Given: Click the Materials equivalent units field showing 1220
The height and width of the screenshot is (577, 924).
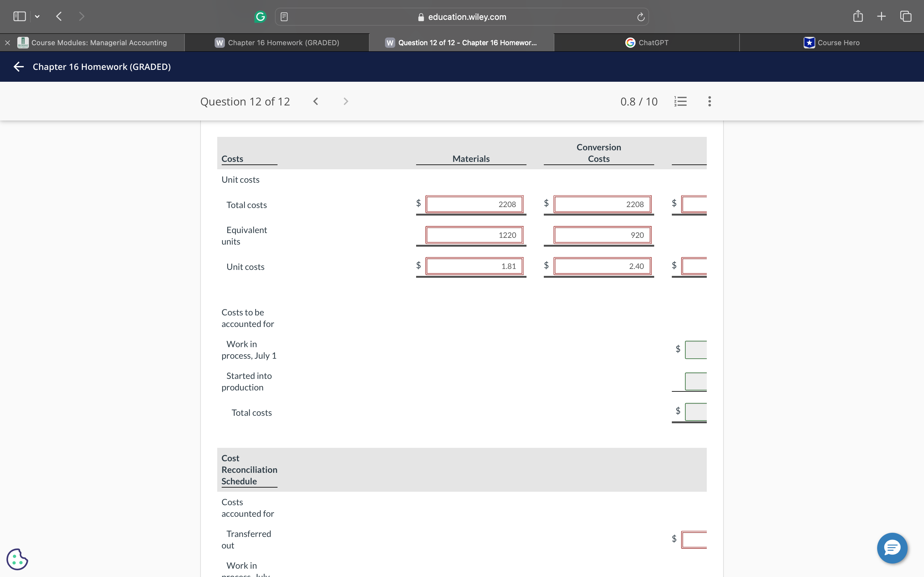Looking at the screenshot, I should [x=474, y=235].
